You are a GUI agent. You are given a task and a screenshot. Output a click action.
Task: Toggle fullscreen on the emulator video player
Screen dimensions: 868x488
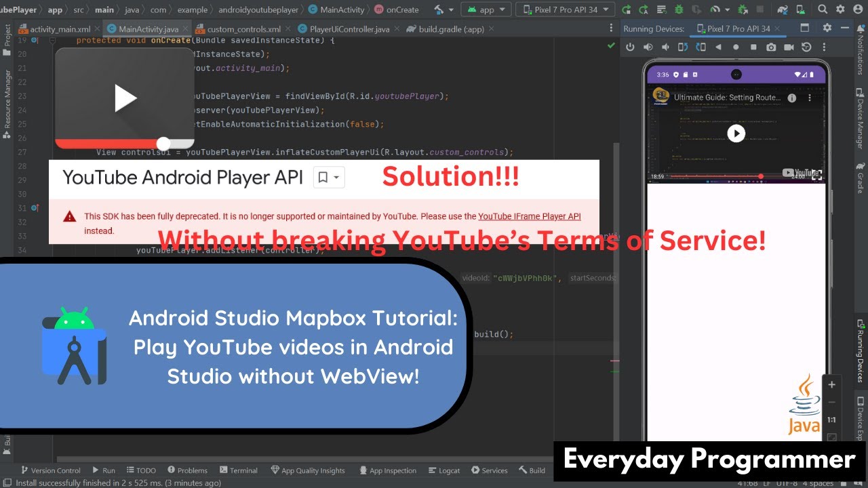(x=817, y=176)
